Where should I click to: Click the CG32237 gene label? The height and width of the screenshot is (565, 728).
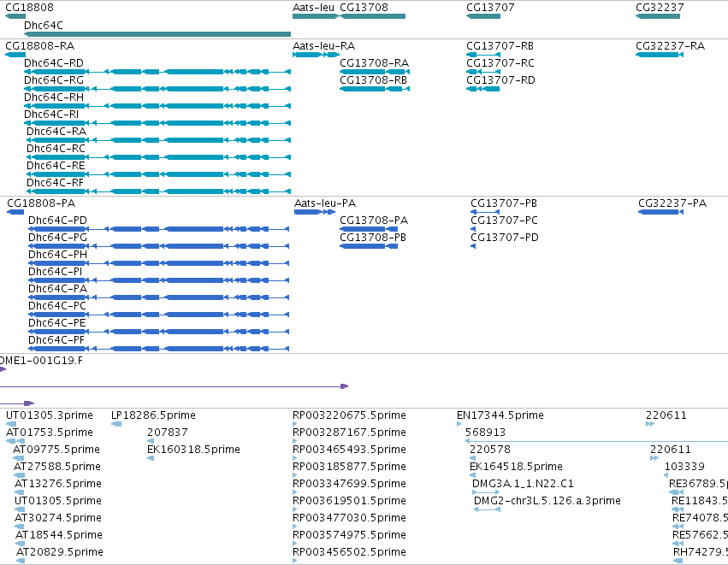point(660,8)
